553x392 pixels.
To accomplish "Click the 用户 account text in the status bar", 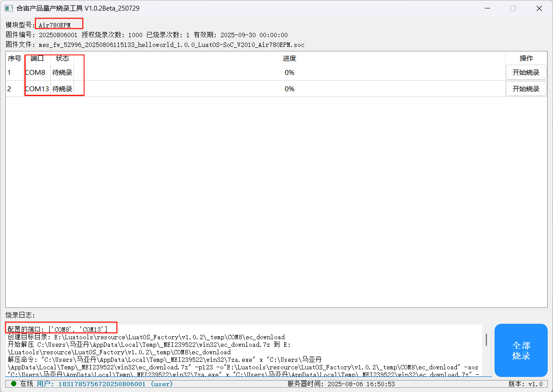I will (x=104, y=384).
